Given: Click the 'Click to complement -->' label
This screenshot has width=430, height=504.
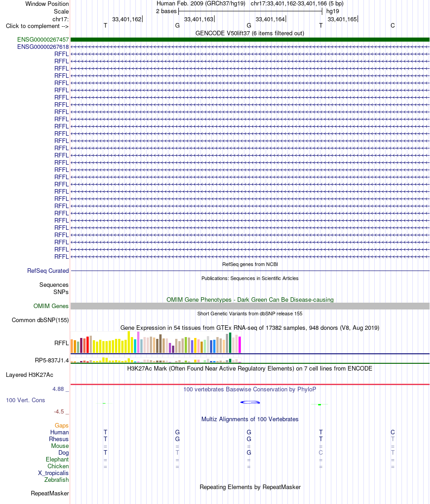Looking at the screenshot, I should tap(37, 26).
